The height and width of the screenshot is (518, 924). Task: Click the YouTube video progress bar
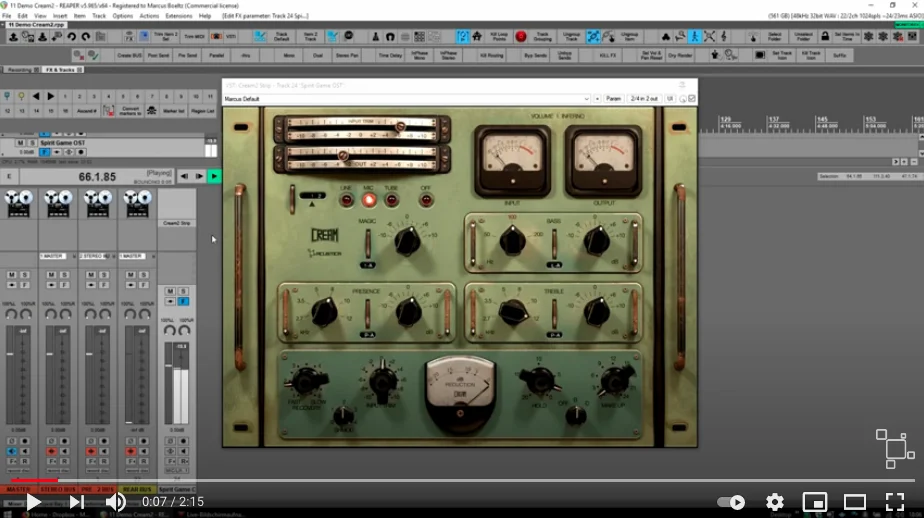point(462,480)
